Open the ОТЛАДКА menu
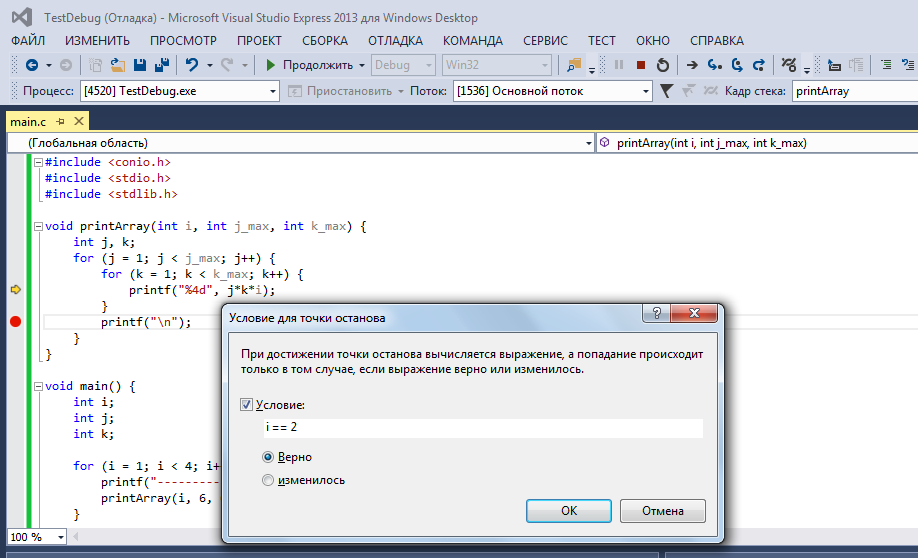 pyautogui.click(x=395, y=40)
